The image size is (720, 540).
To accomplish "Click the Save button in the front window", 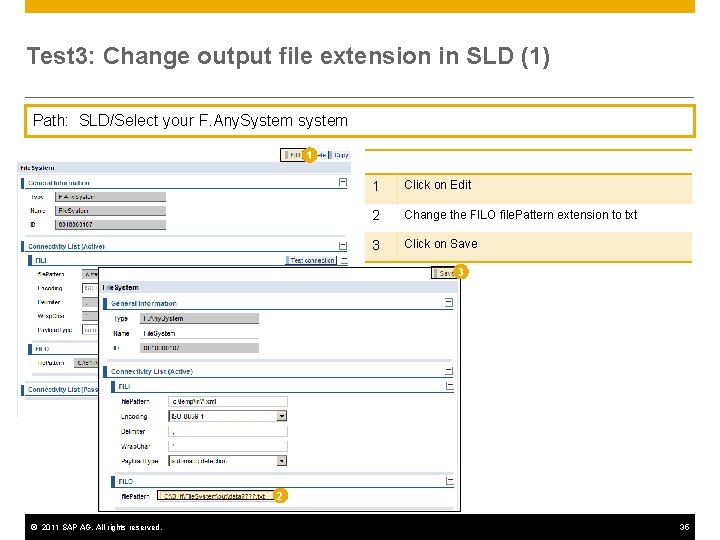I will pyautogui.click(x=444, y=273).
